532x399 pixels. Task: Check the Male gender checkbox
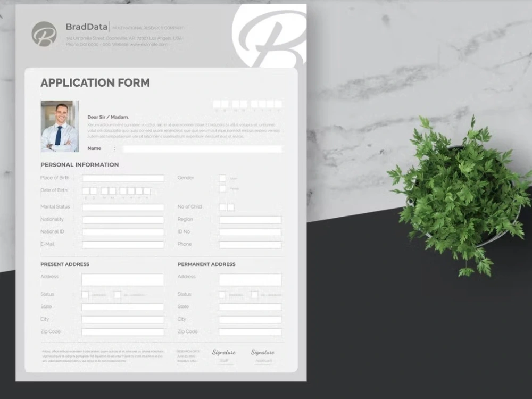[221, 177]
